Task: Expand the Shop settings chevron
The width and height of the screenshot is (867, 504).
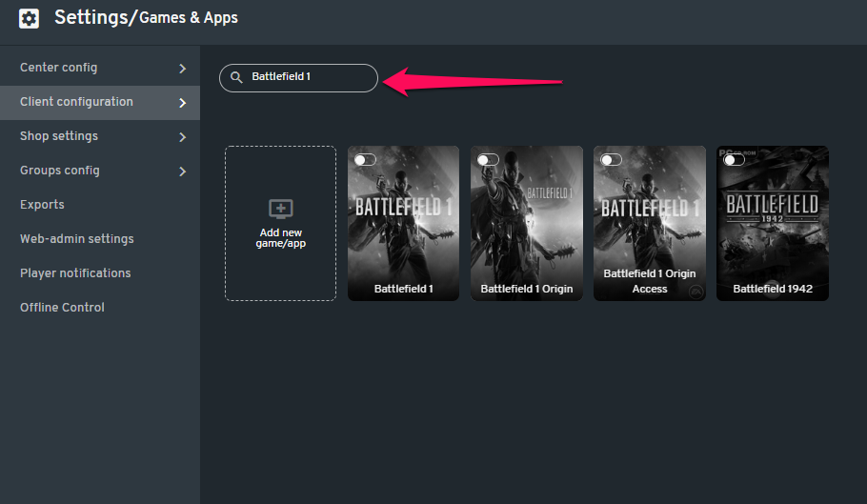Action: 183,137
